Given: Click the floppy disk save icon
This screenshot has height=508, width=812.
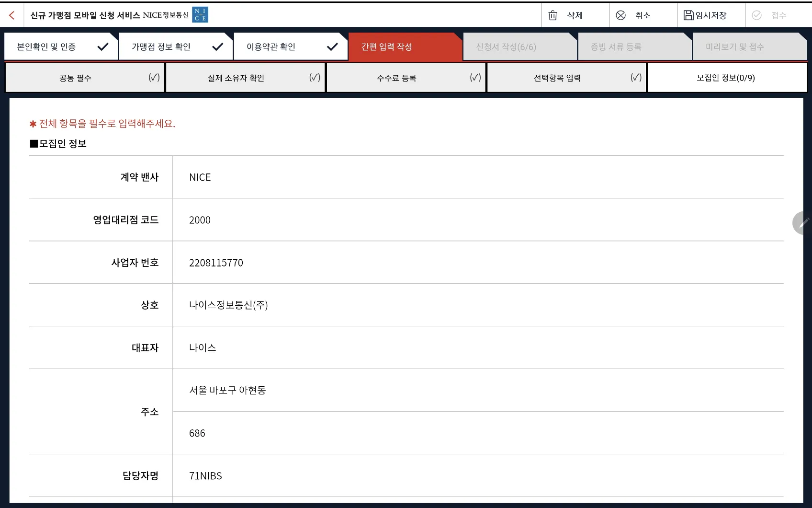Looking at the screenshot, I should click(688, 15).
